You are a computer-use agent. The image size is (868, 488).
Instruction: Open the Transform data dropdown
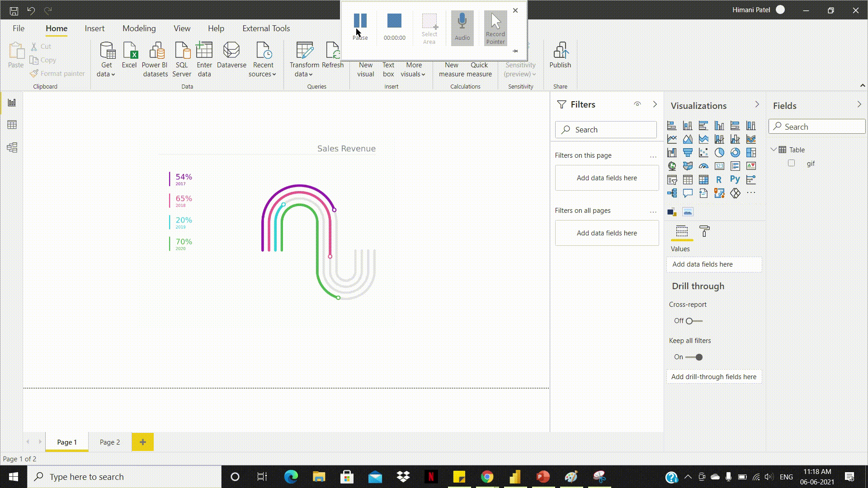tap(304, 59)
